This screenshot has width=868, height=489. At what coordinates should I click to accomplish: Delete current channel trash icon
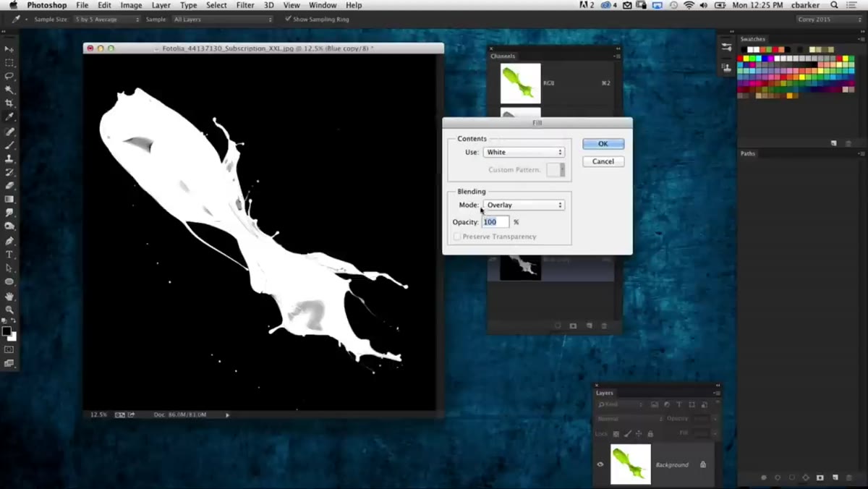pyautogui.click(x=605, y=326)
